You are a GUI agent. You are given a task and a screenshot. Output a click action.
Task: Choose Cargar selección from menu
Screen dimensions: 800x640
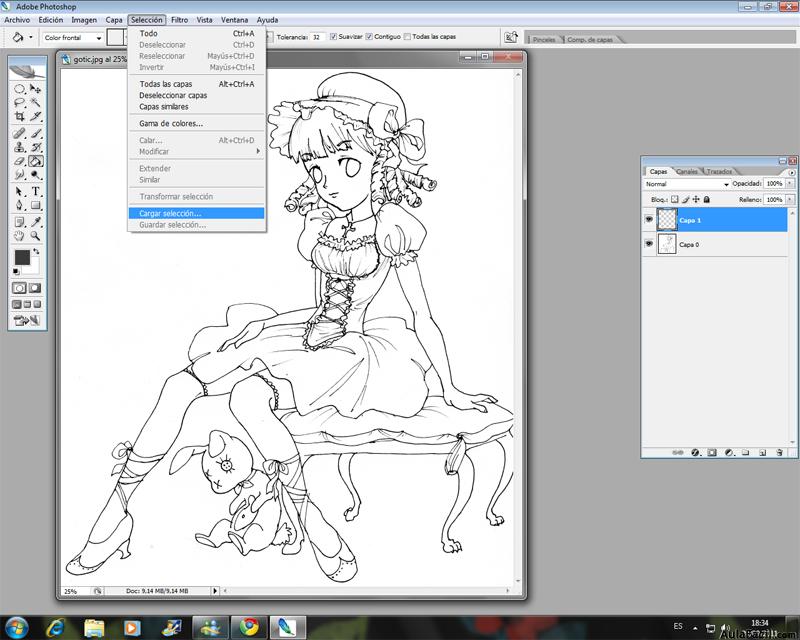(196, 213)
